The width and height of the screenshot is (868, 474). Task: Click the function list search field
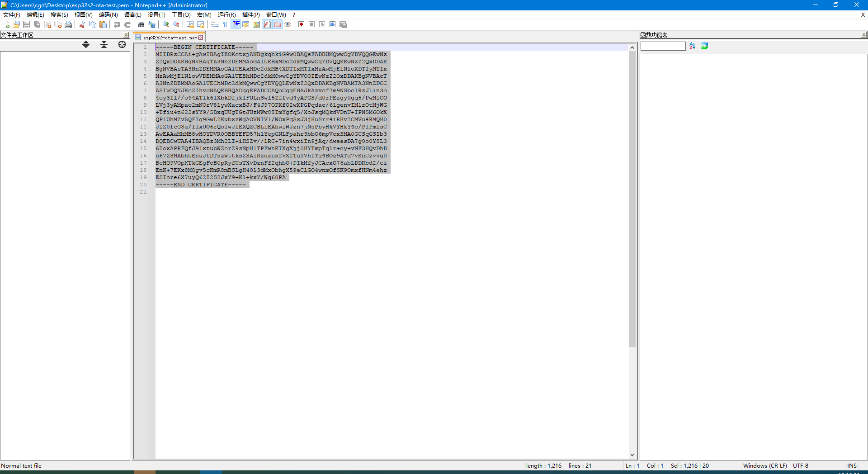663,46
